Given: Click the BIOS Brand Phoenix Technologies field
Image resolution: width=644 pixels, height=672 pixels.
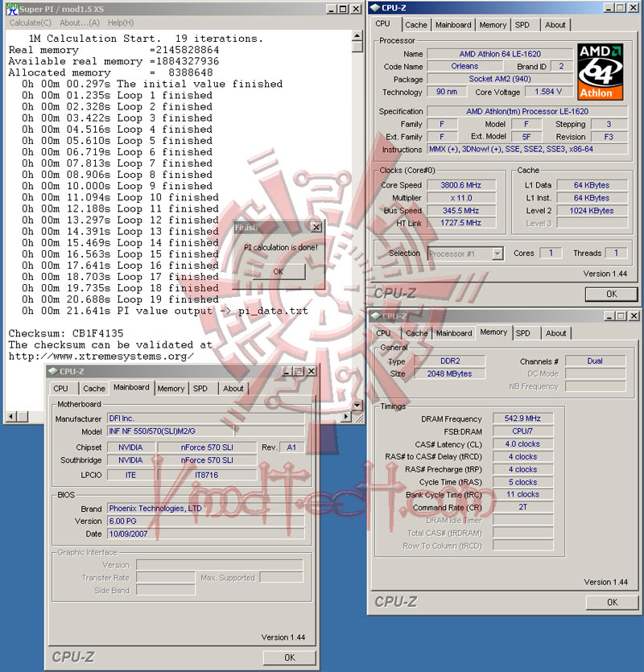Looking at the screenshot, I should 205,509.
